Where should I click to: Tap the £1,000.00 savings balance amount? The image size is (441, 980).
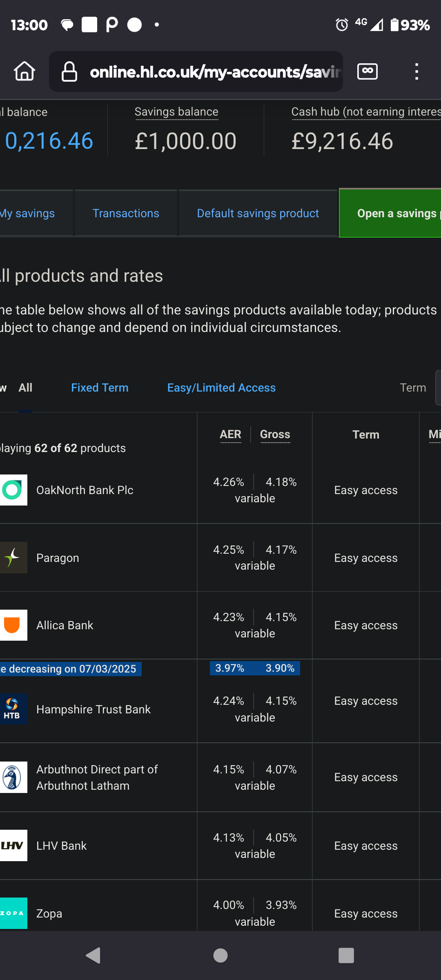click(x=186, y=141)
